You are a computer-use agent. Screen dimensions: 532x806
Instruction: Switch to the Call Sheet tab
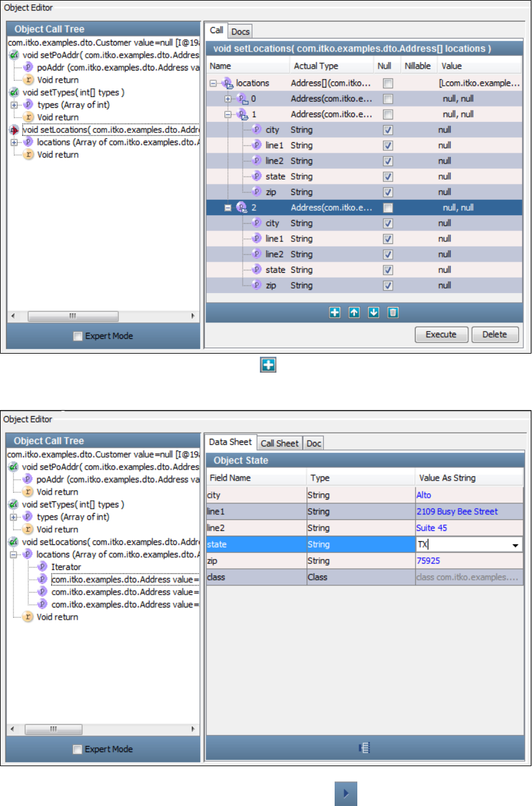pos(279,443)
